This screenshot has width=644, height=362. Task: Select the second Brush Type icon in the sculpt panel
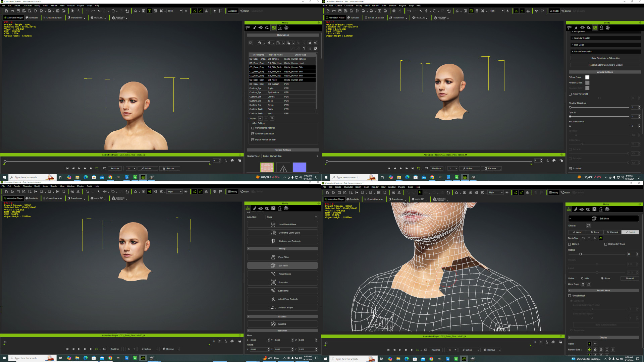coord(589,238)
